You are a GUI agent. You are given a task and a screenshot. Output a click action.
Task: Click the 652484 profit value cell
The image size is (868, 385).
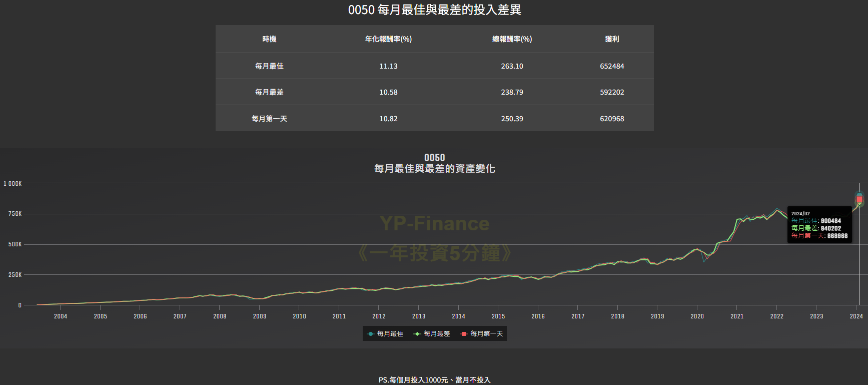612,66
